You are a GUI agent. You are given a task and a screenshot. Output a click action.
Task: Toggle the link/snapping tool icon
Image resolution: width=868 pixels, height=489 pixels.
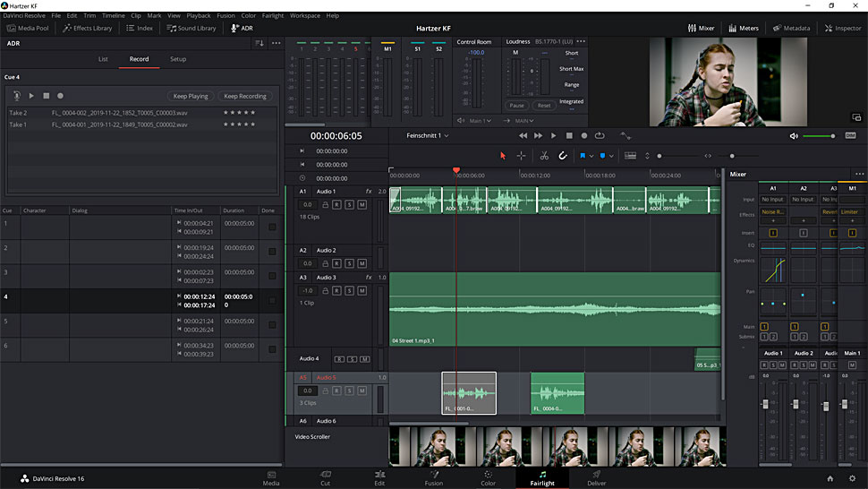[x=563, y=156]
